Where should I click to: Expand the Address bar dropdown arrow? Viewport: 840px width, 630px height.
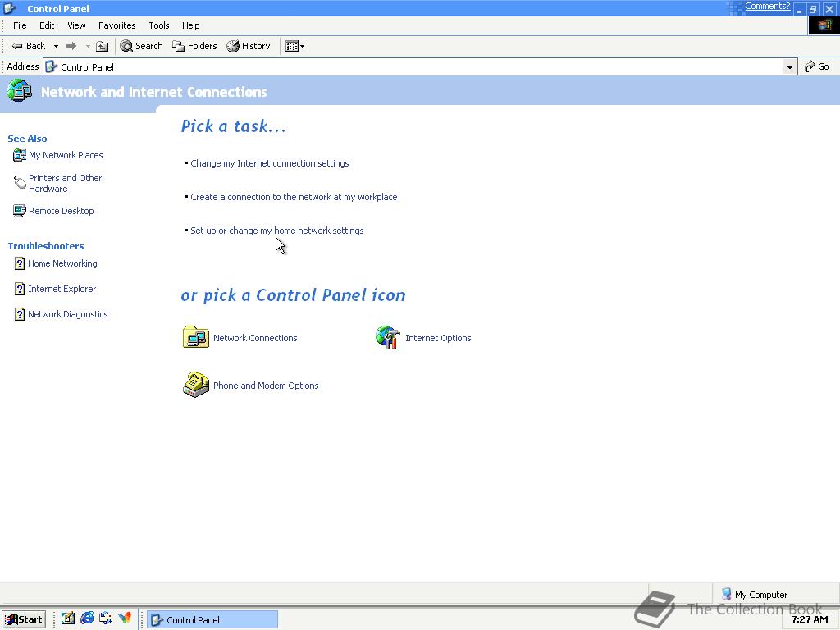pos(789,67)
